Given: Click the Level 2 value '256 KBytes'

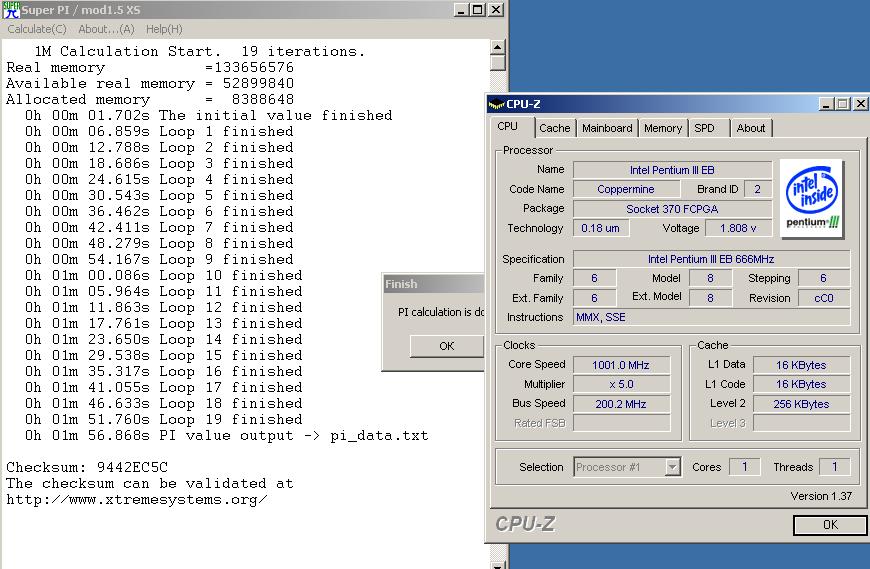Looking at the screenshot, I should [x=801, y=404].
